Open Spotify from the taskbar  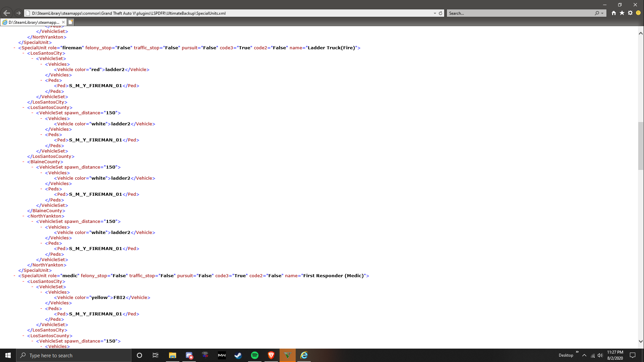tap(254, 355)
